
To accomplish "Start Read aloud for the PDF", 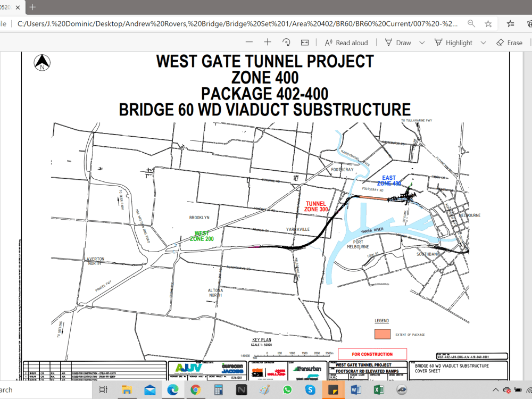I will point(346,43).
